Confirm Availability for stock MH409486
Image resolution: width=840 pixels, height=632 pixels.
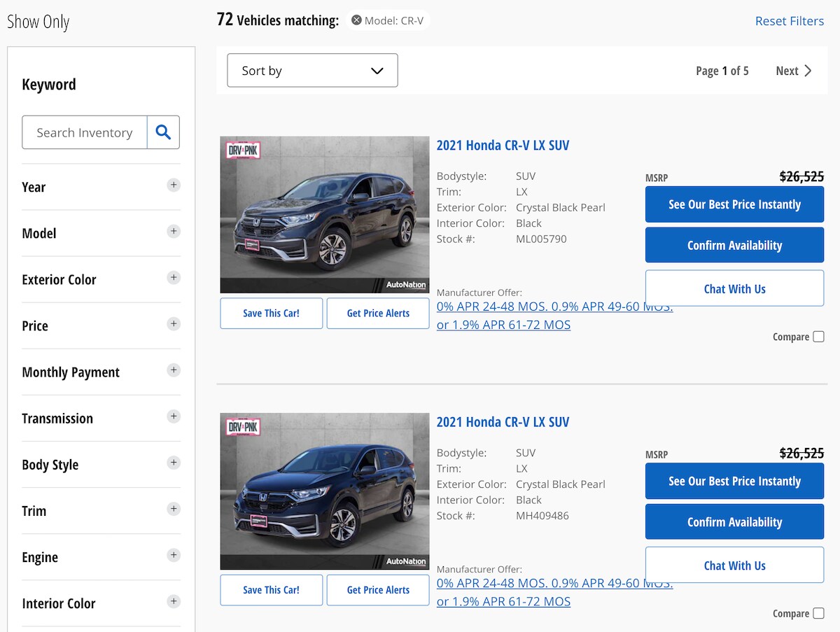point(734,521)
